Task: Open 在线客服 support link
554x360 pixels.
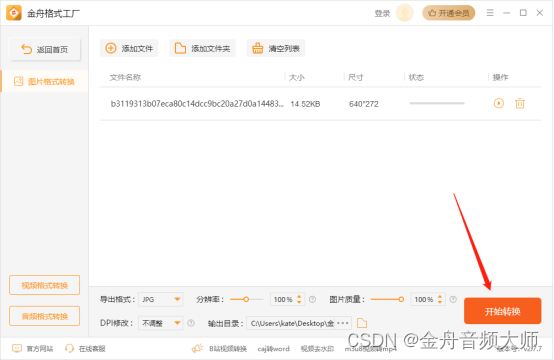Action: click(x=85, y=349)
